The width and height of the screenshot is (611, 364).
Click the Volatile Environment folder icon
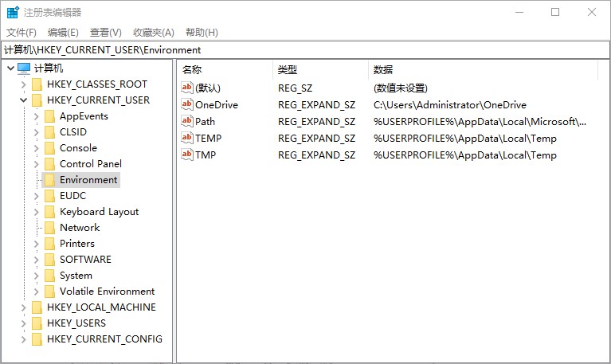tap(50, 292)
